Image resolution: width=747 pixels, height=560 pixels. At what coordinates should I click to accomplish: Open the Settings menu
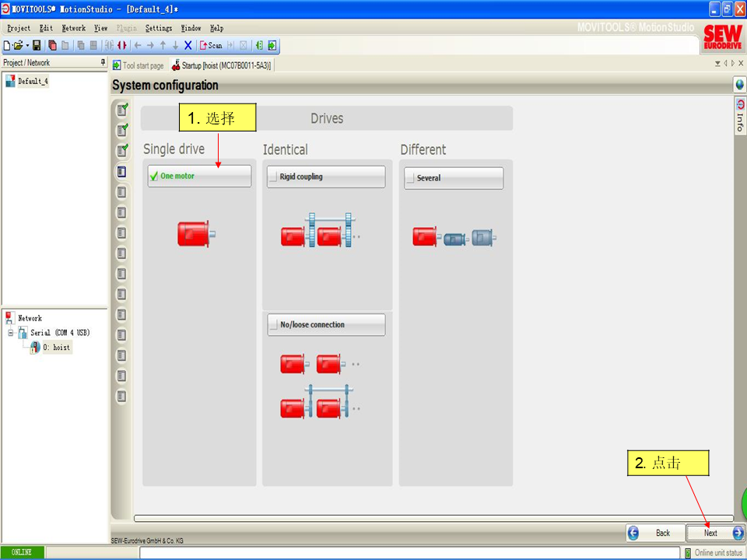[158, 28]
